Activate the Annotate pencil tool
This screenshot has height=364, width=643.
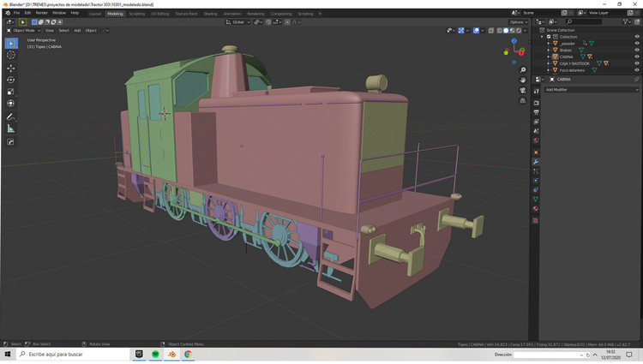tap(11, 117)
